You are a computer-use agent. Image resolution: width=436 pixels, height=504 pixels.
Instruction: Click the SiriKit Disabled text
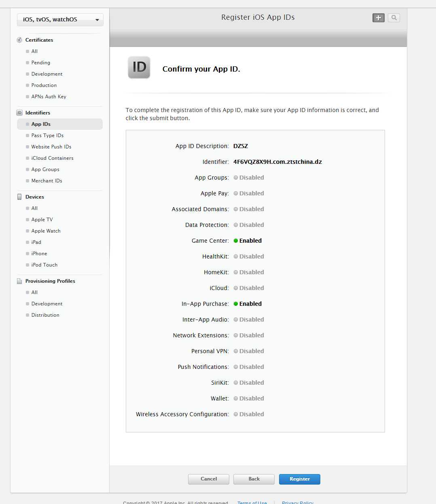tap(252, 383)
